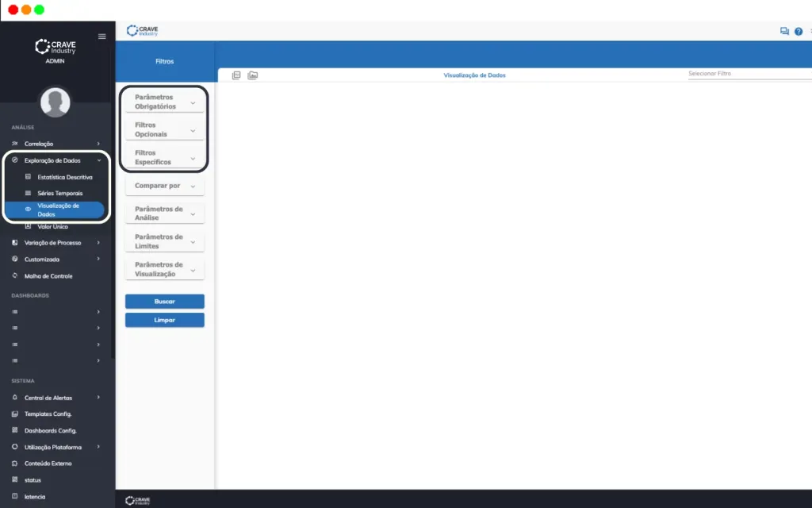Click the image chart icon in toolbar
Viewport: 812px width, 508px height.
[x=253, y=75]
